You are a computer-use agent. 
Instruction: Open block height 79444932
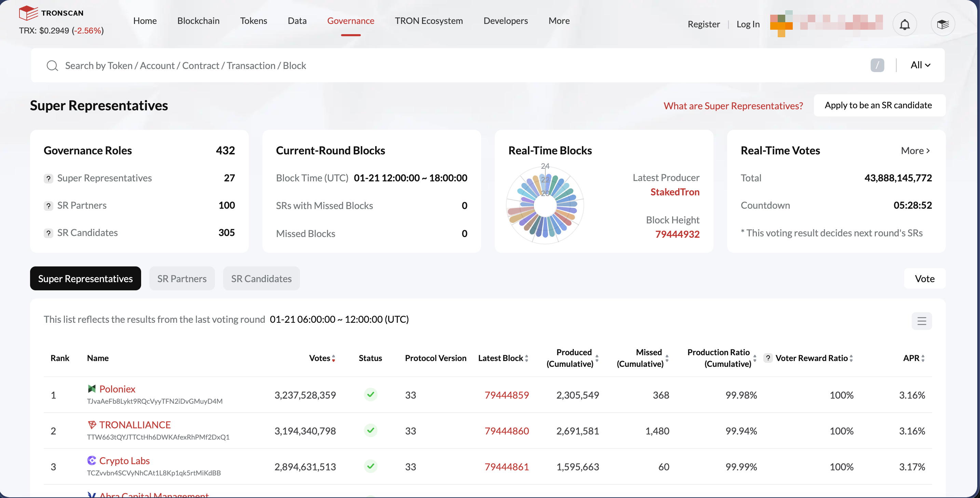tap(677, 234)
